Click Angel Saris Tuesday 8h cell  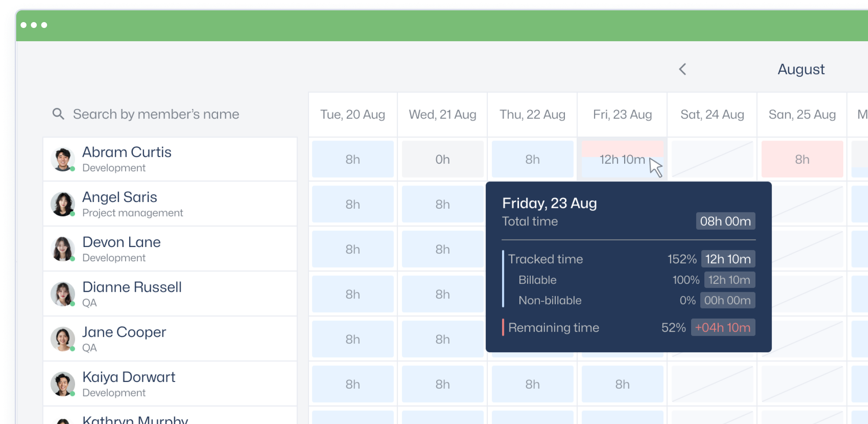[x=353, y=204]
